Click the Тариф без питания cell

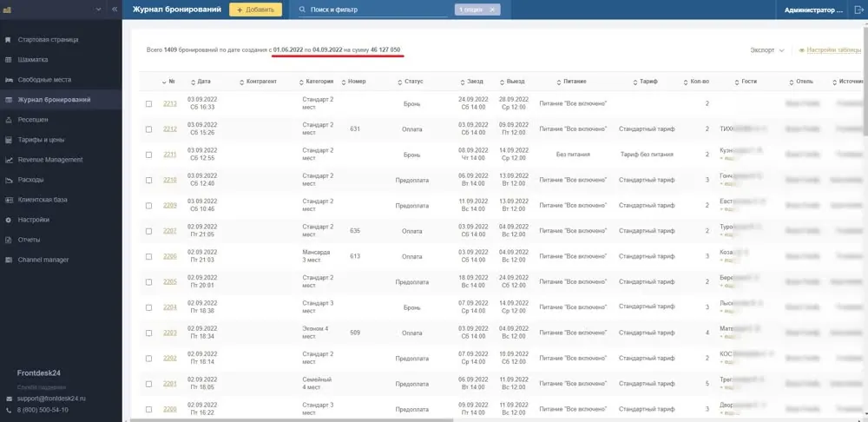coord(647,155)
